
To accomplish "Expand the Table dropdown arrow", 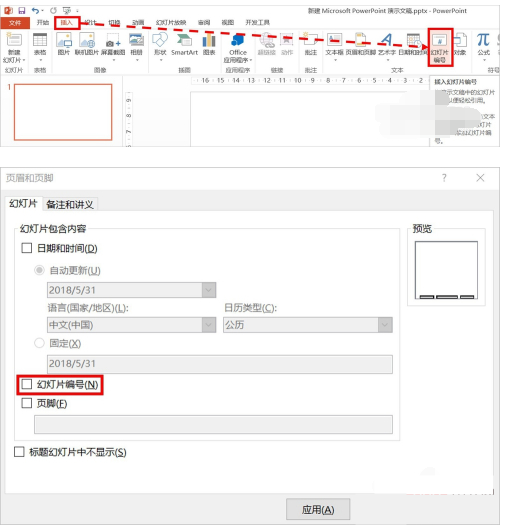I will (40, 60).
